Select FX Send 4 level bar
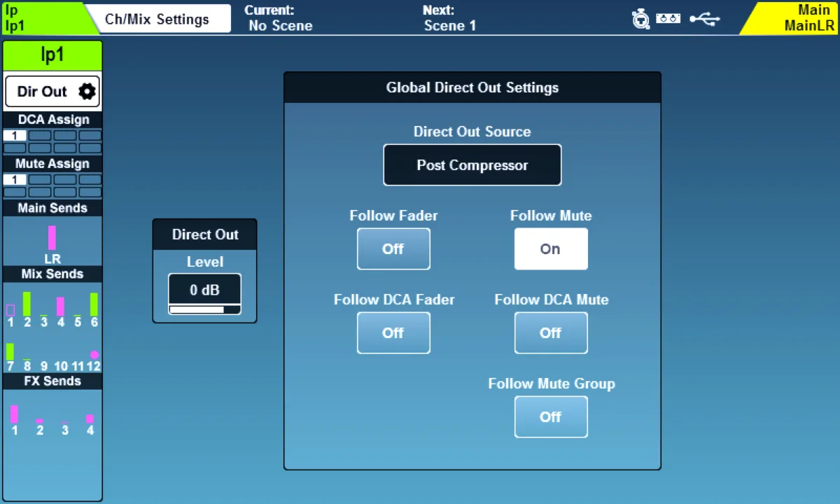The height and width of the screenshot is (504, 840). pyautogui.click(x=90, y=419)
